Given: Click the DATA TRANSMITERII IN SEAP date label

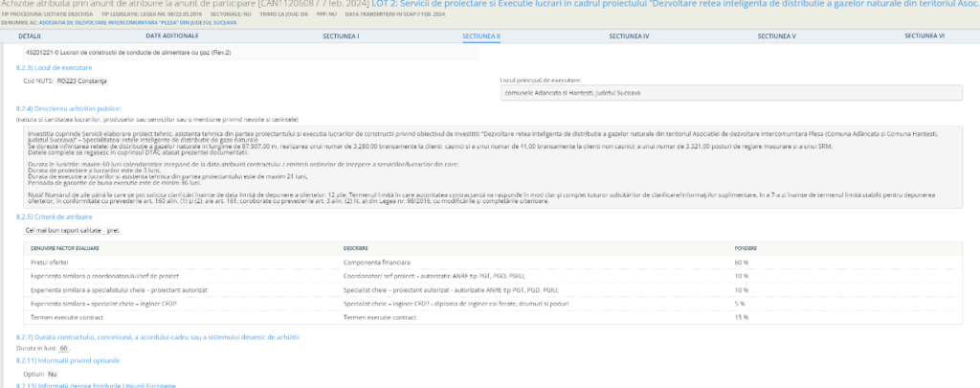Looking at the screenshot, I should tap(395, 13).
